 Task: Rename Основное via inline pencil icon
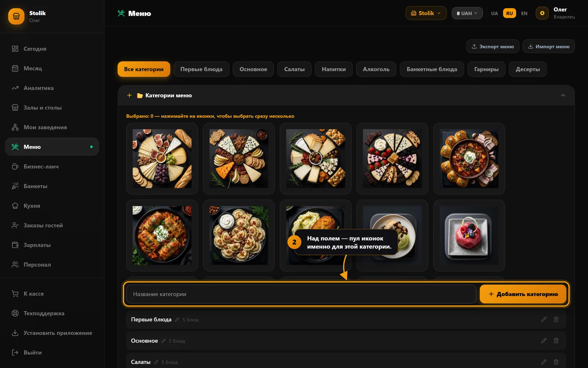tap(164, 341)
